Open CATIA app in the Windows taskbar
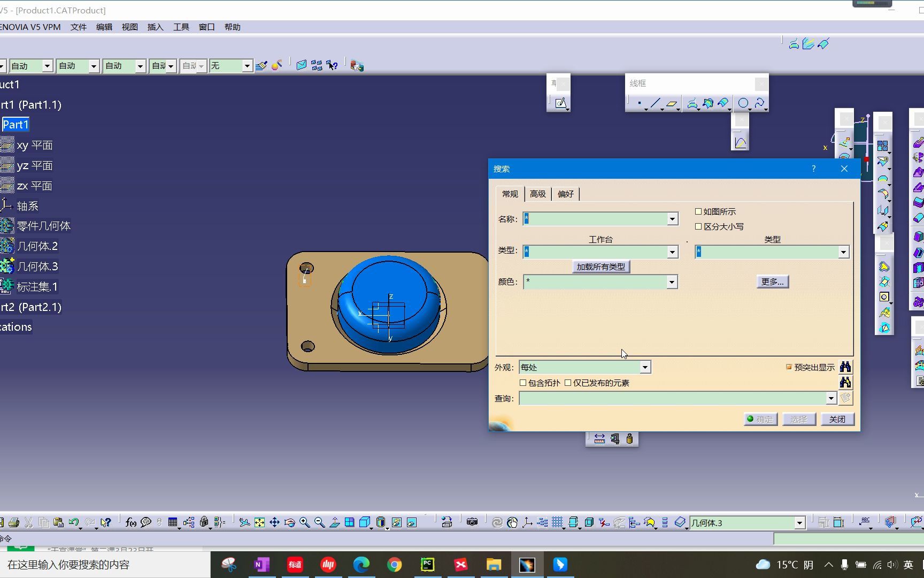The width and height of the screenshot is (924, 578). [x=527, y=565]
